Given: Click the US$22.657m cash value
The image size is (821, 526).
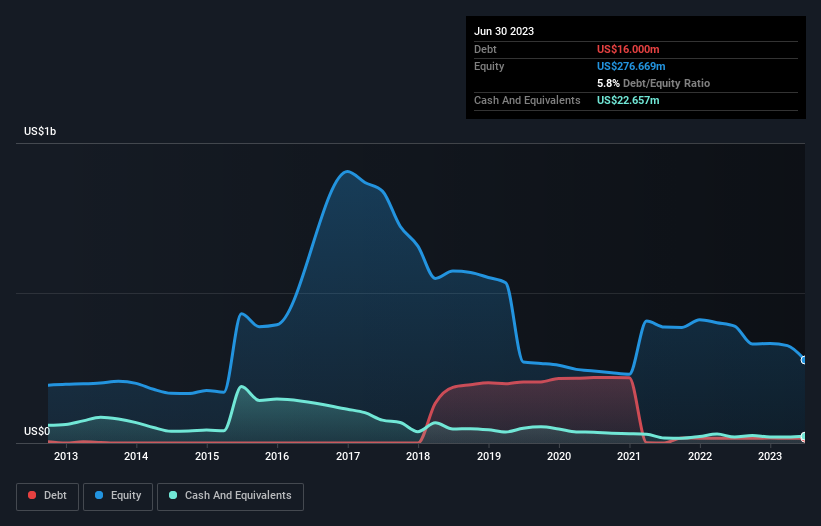Looking at the screenshot, I should pyautogui.click(x=628, y=100).
